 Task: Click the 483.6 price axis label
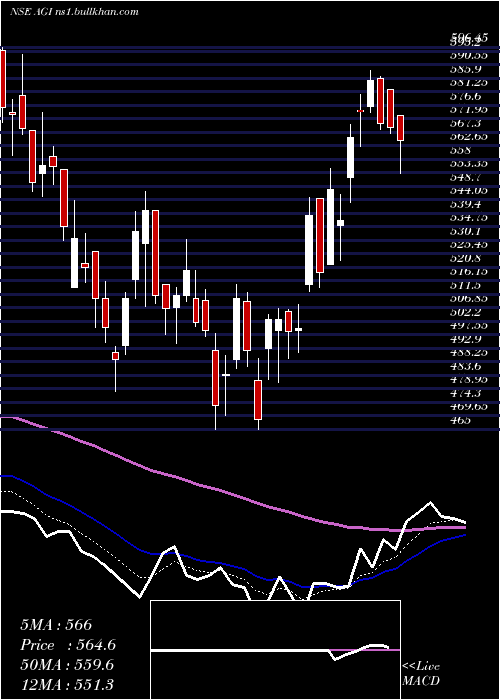pyautogui.click(x=465, y=367)
